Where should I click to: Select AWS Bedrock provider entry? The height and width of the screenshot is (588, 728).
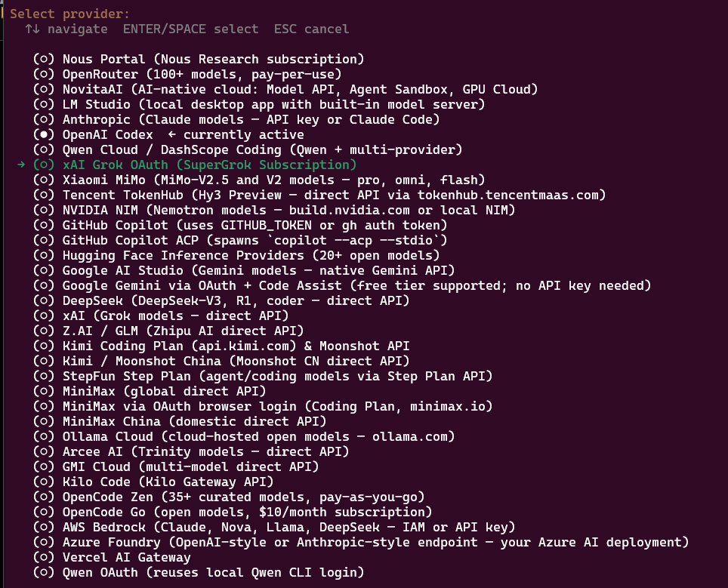pyautogui.click(x=274, y=527)
